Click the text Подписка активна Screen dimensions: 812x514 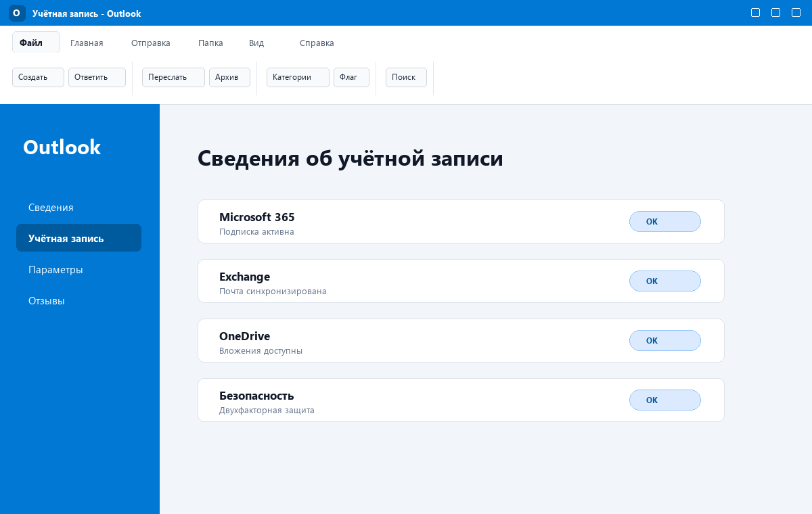[256, 232]
